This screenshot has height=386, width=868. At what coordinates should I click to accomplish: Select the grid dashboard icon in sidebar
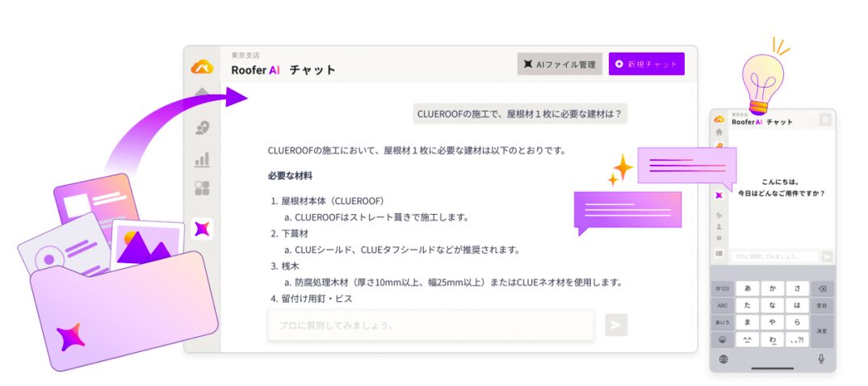click(x=202, y=189)
